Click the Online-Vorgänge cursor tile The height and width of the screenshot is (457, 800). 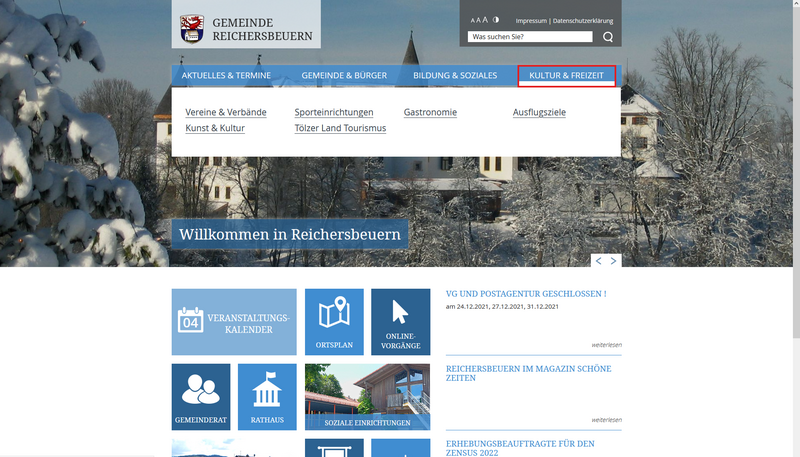[400, 322]
